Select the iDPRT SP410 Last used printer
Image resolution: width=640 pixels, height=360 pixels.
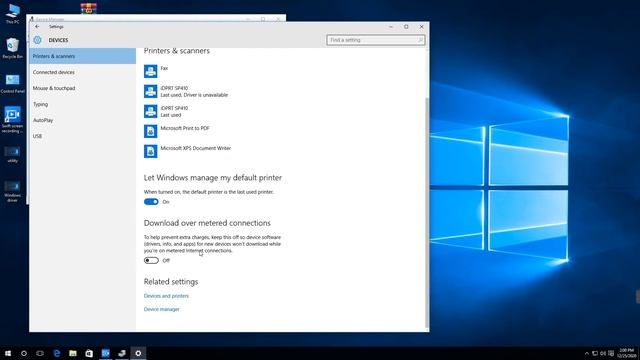[166, 111]
